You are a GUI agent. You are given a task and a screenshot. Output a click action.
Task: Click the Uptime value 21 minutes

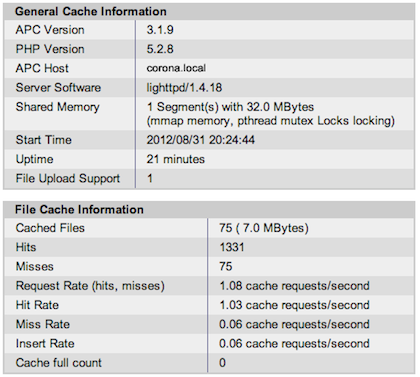click(x=176, y=159)
